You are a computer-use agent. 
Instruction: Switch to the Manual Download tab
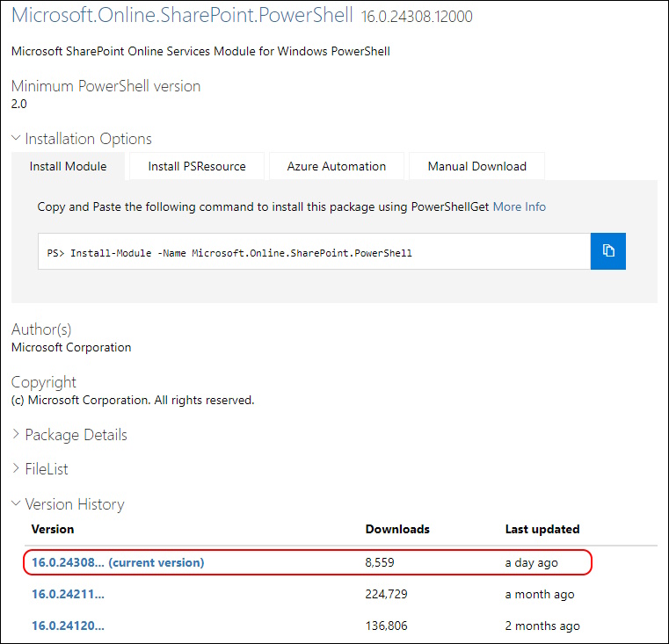(476, 166)
